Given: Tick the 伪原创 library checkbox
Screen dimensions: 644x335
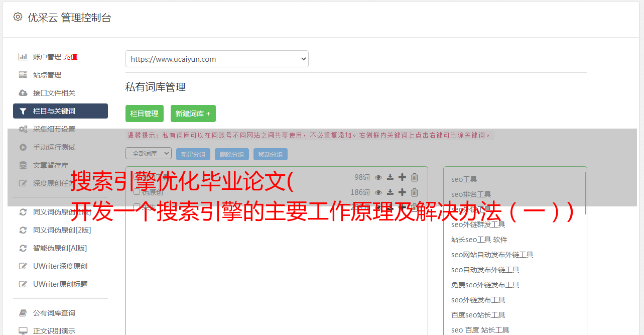Looking at the screenshot, I should coord(137,192).
